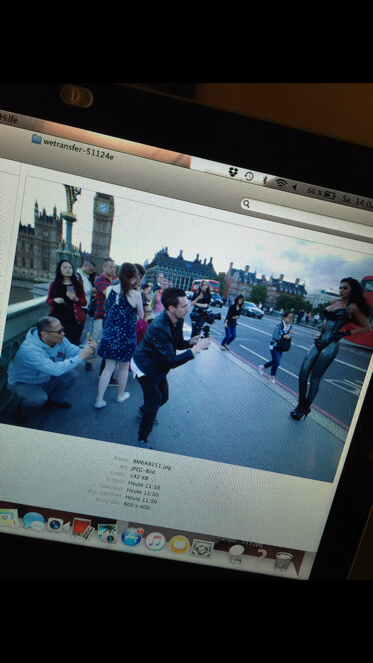Open the Dropbox menu bar icon

(233, 172)
